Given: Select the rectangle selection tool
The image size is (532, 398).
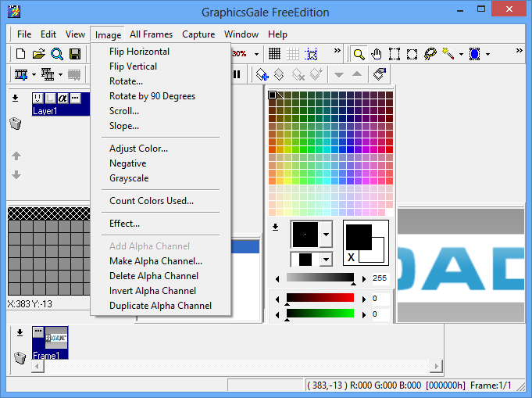Looking at the screenshot, I should click(x=395, y=54).
